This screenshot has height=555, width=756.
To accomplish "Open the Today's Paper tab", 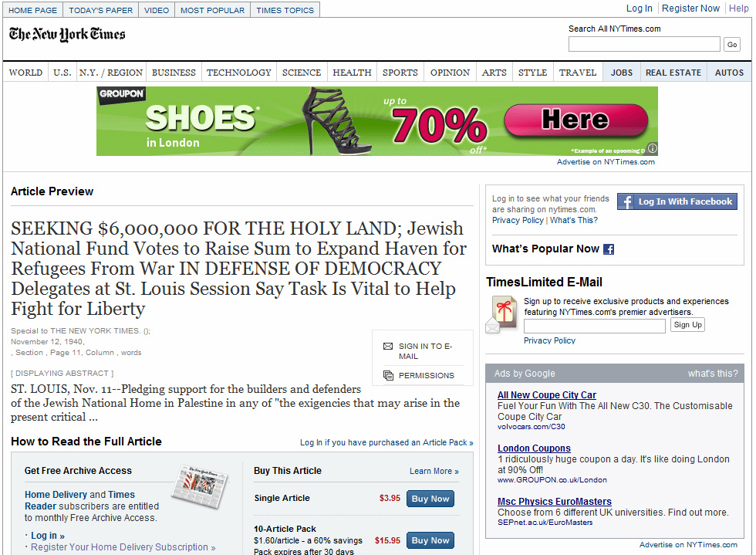I will pyautogui.click(x=101, y=10).
